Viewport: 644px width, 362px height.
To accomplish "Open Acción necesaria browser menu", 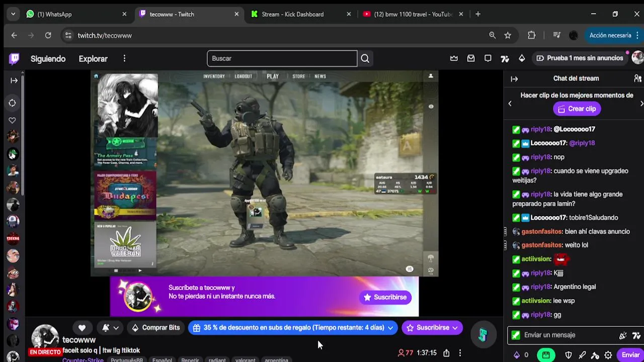I will (614, 35).
